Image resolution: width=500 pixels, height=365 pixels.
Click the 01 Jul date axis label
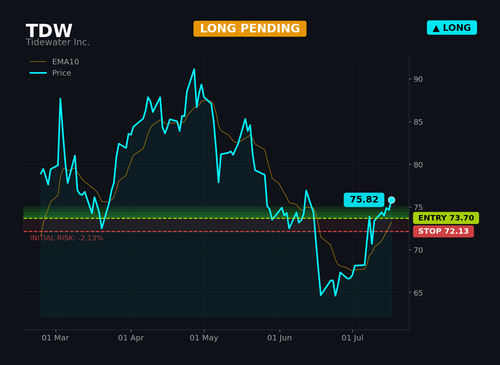pos(352,338)
